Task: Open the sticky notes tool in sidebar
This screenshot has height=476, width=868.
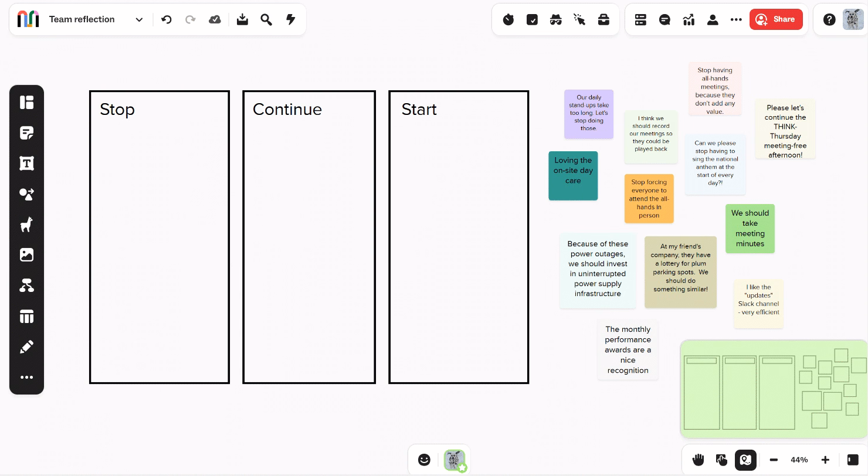Action: tap(26, 133)
